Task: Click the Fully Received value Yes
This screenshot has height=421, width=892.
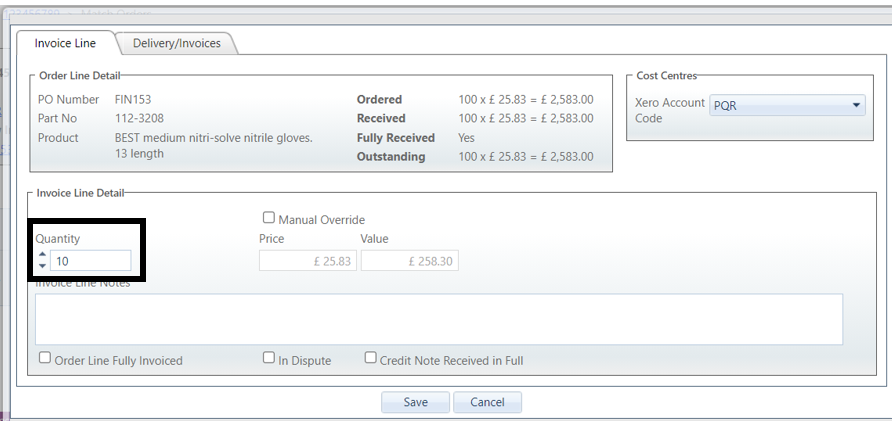Action: 466,138
